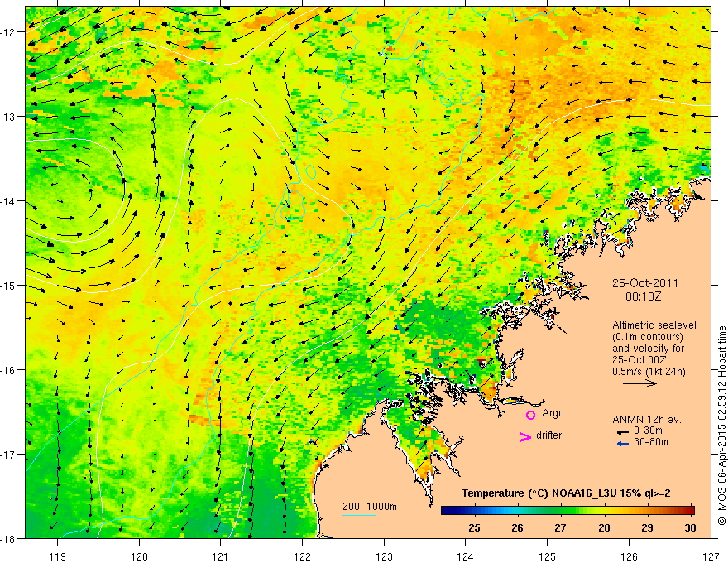
Task: Click the color bar value 30
Action: [x=690, y=528]
